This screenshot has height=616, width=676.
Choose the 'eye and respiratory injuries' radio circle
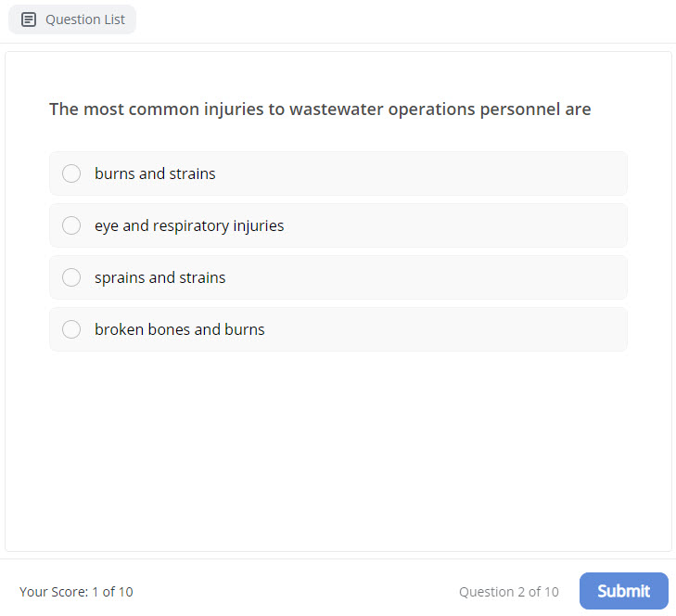tap(71, 225)
